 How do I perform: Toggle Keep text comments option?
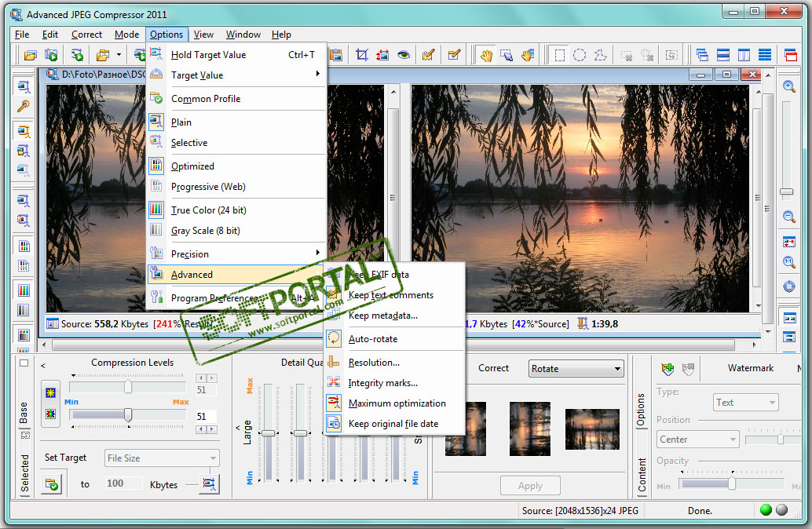[394, 295]
